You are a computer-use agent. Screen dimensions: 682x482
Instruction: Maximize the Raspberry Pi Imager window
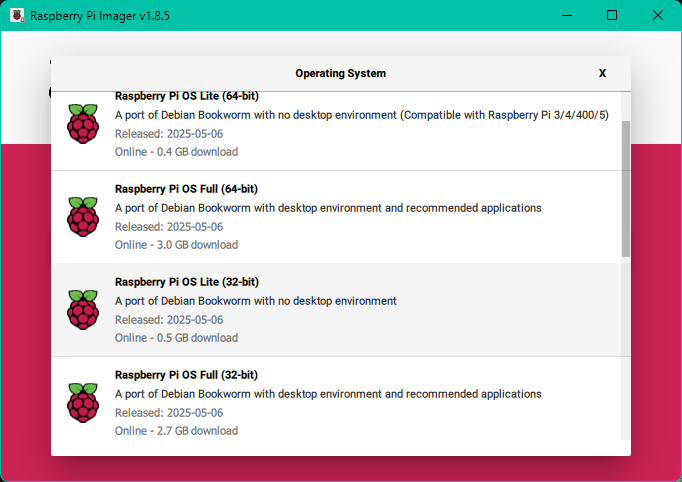(x=612, y=16)
